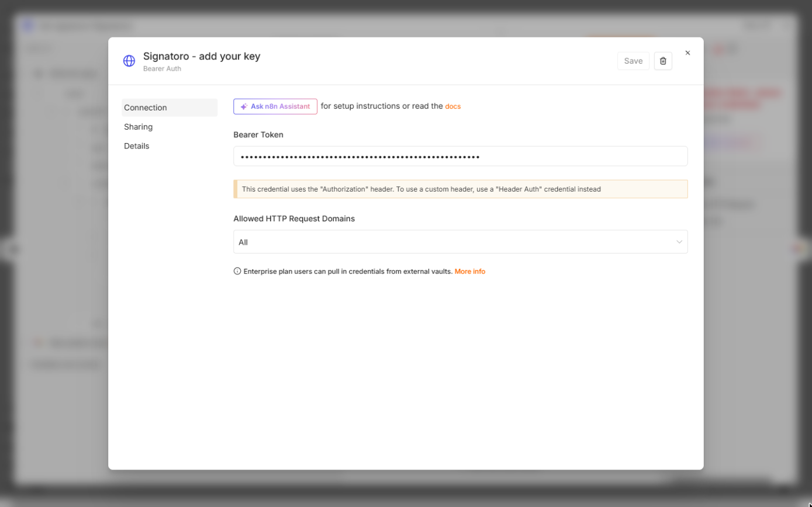Click the Bearer Token field label
Viewport: 812px width, 507px height.
(258, 134)
